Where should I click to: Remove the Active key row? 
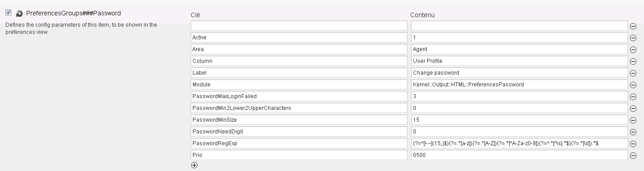coord(633,38)
